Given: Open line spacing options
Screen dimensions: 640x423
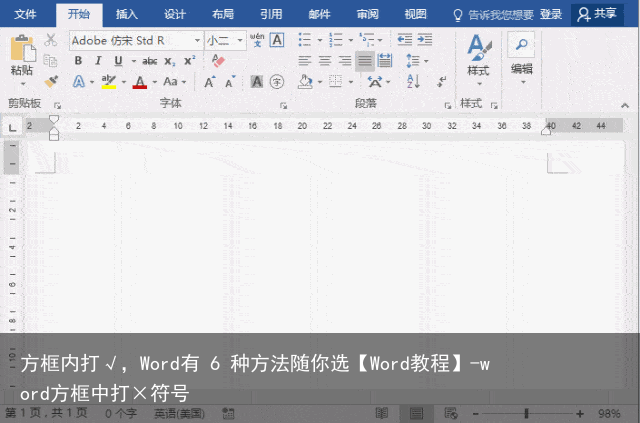Looking at the screenshot, I should 417,61.
